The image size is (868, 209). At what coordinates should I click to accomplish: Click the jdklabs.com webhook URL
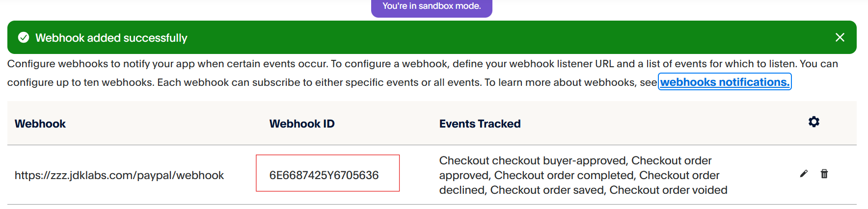pyautogui.click(x=119, y=175)
